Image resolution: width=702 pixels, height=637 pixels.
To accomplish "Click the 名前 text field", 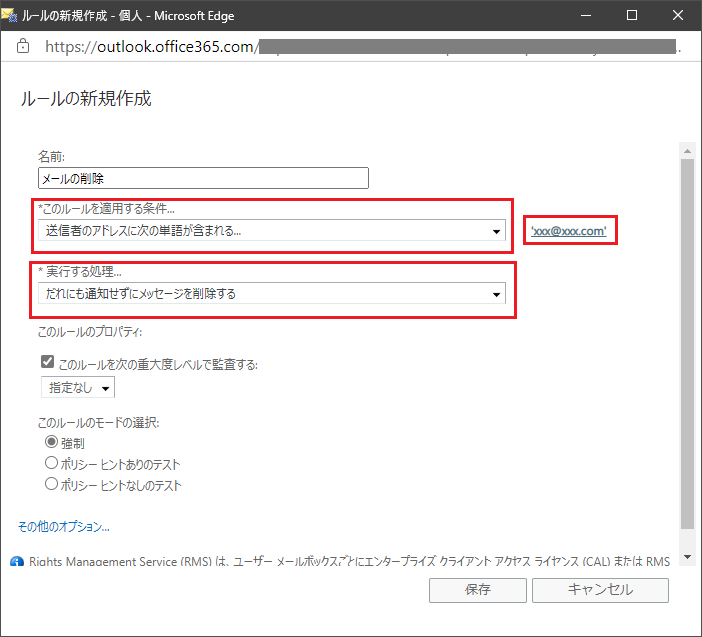I will (x=203, y=178).
